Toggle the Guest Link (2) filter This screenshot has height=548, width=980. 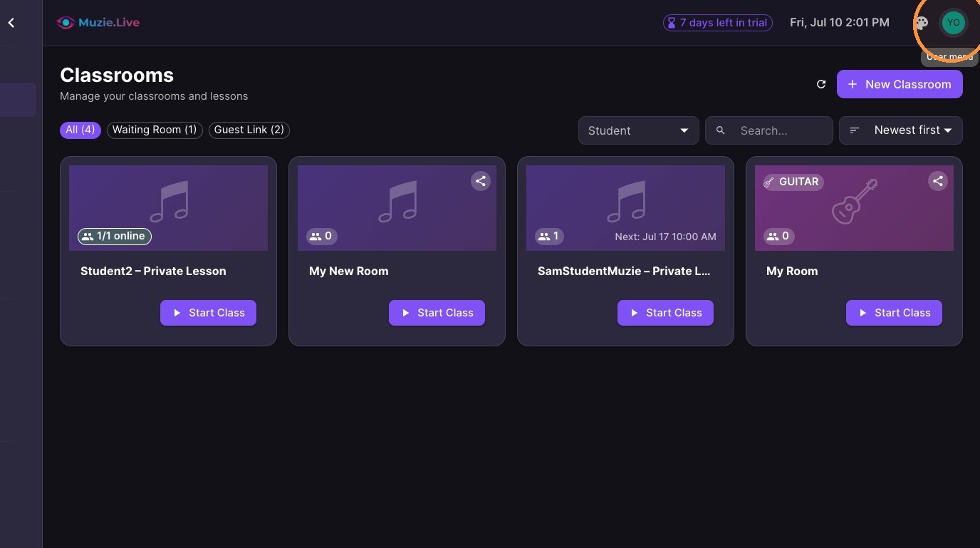click(249, 130)
